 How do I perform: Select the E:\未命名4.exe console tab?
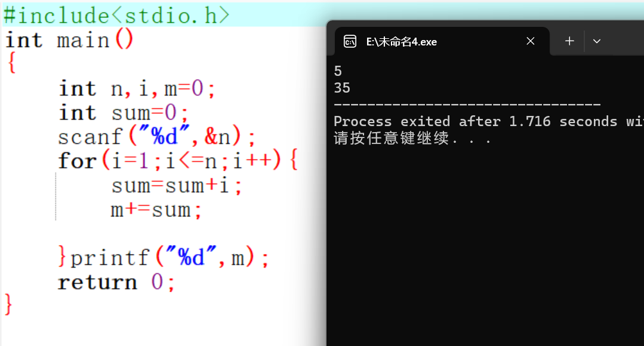pyautogui.click(x=442, y=41)
